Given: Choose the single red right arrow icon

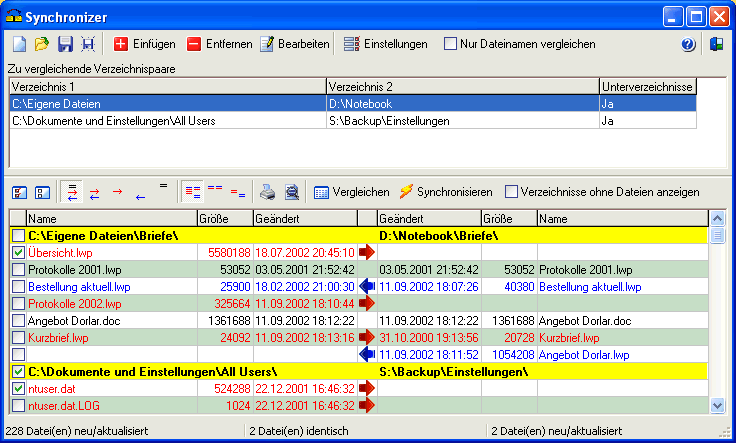Looking at the screenshot, I should [117, 191].
